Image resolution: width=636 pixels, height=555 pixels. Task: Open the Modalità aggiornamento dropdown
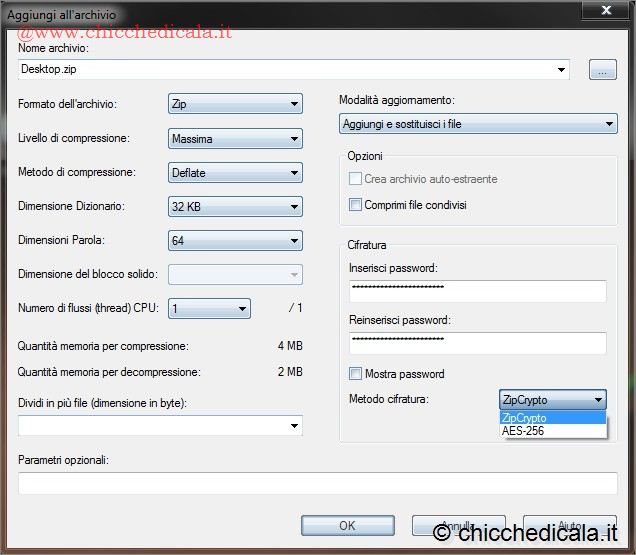(x=478, y=125)
